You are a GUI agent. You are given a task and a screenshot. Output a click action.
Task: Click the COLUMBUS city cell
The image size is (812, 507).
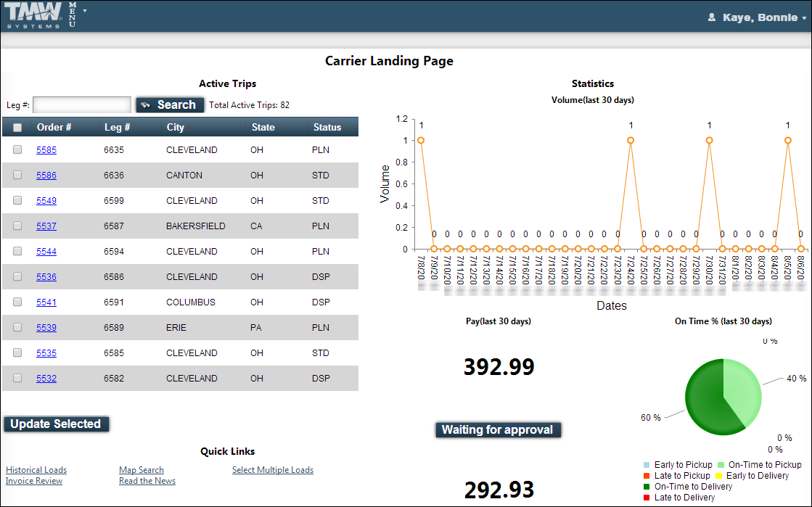(x=191, y=302)
